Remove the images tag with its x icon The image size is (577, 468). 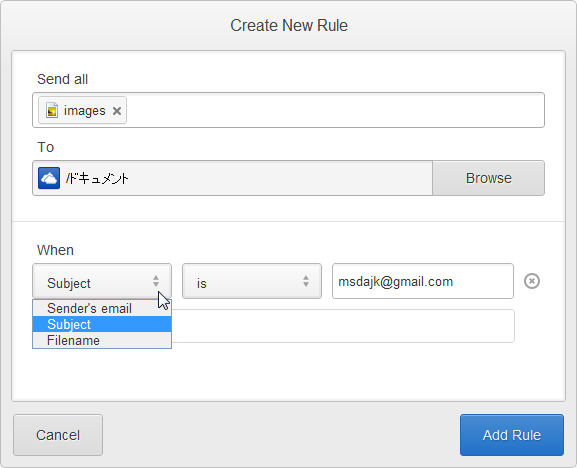(117, 111)
